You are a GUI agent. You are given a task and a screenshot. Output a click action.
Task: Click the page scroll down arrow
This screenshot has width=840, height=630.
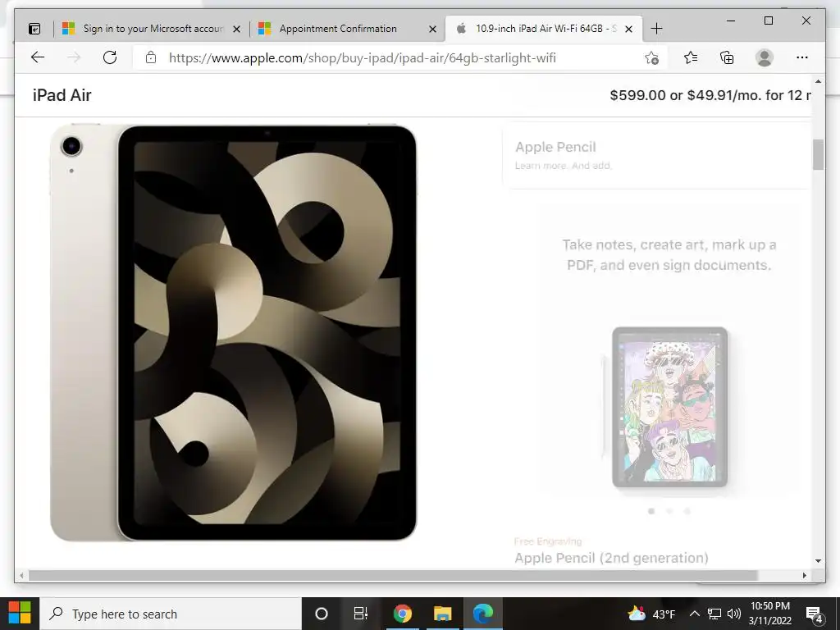[x=818, y=561]
